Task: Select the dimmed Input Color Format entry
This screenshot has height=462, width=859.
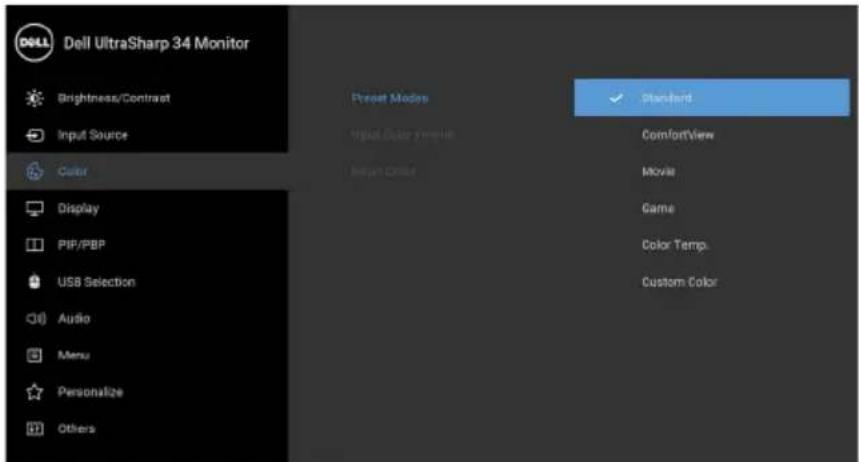Action: coord(402,135)
